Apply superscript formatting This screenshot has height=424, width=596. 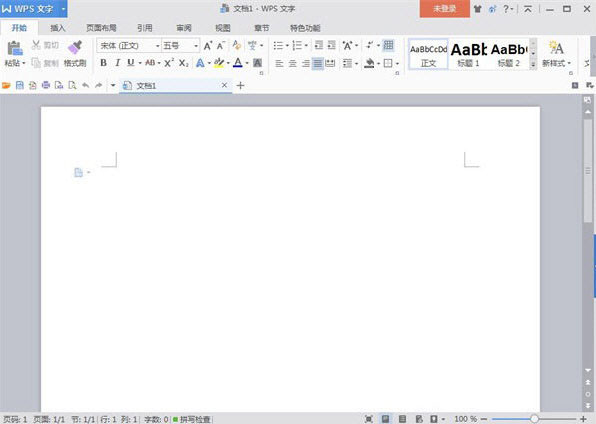(169, 63)
